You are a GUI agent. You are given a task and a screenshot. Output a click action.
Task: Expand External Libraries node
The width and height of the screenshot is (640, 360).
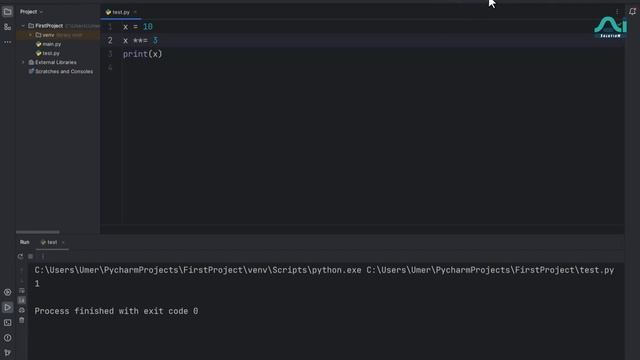(23, 62)
